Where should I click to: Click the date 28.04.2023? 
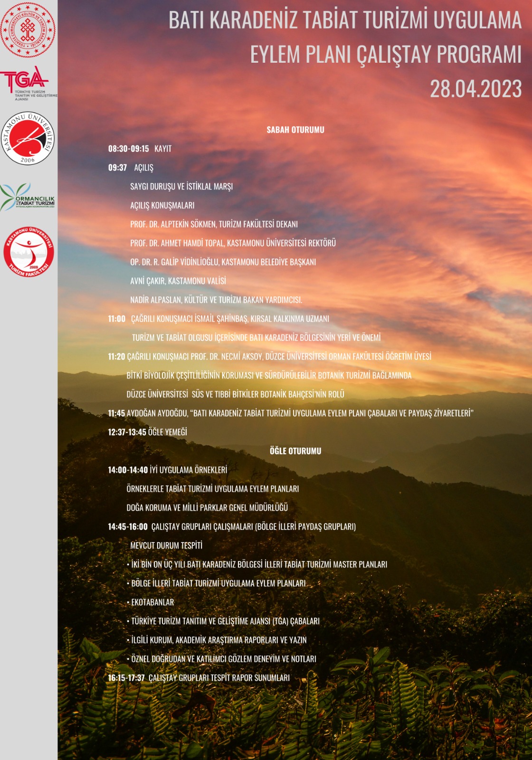475,89
